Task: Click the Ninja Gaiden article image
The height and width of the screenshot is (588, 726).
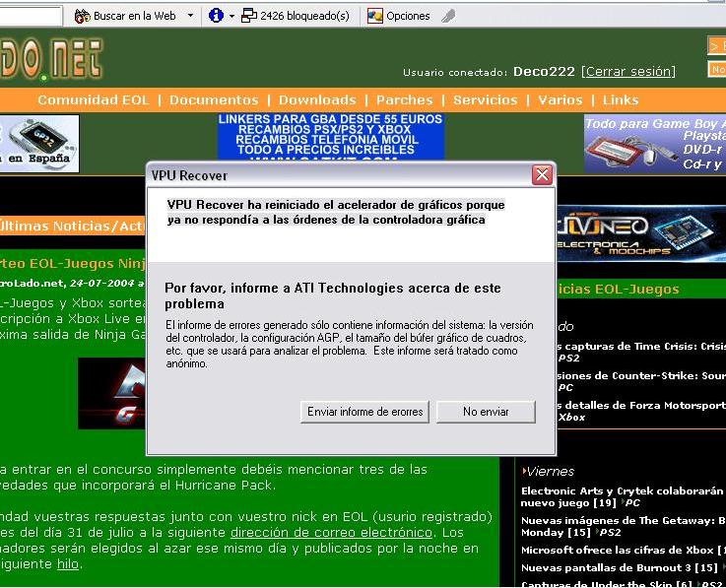Action: [x=111, y=393]
